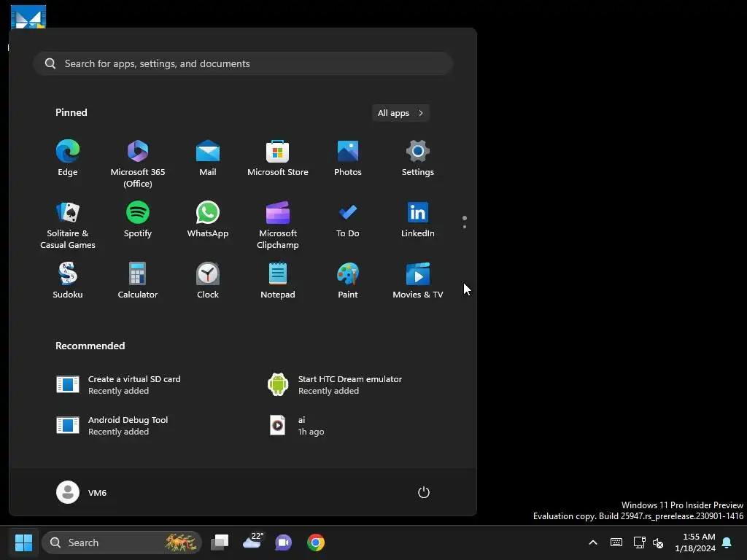Viewport: 747px width, 560px height.
Task: Click the power button icon
Action: click(x=424, y=492)
